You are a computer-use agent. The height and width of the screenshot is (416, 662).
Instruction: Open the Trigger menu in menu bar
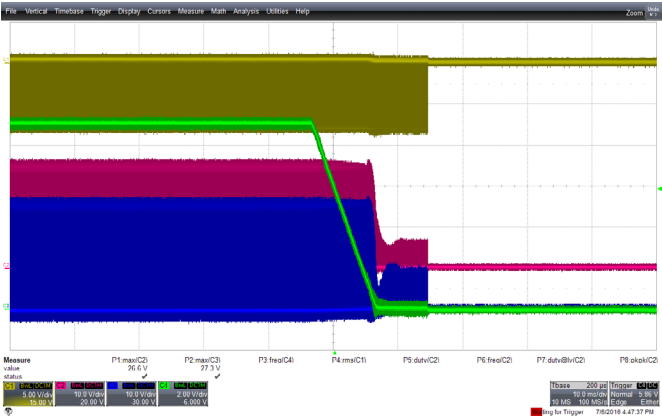click(100, 11)
